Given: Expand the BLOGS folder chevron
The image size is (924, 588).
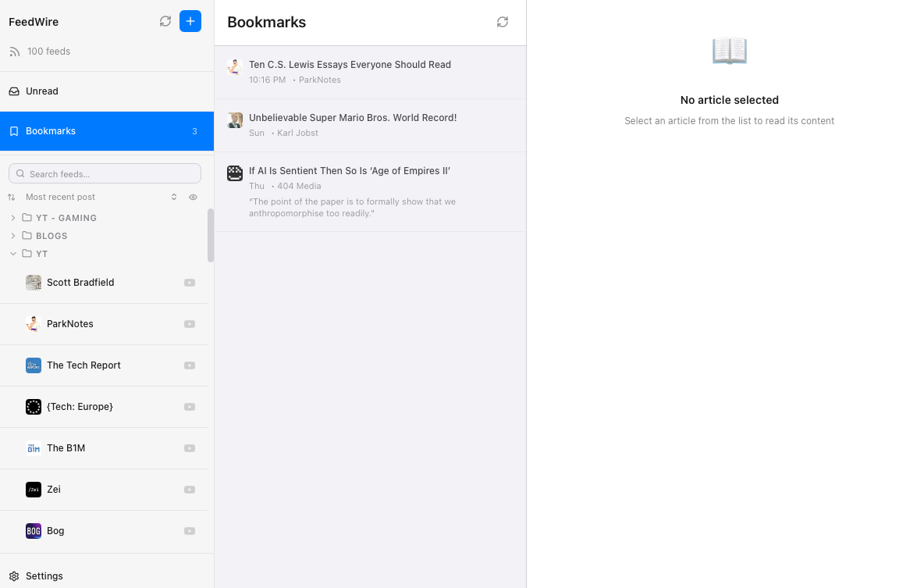Looking at the screenshot, I should pyautogui.click(x=13, y=236).
